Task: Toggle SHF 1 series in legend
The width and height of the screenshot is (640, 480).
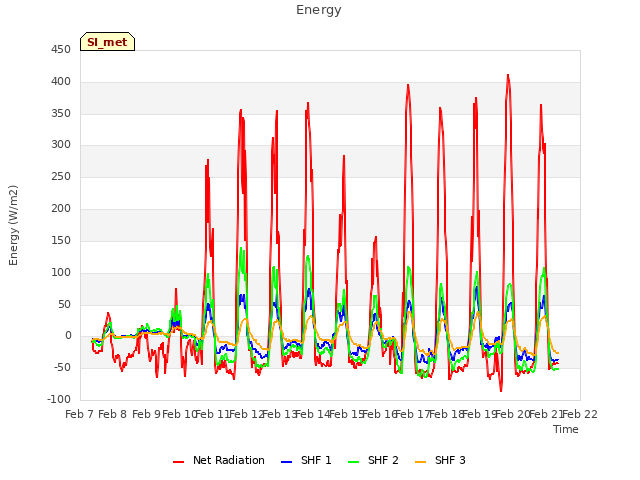Action: point(306,460)
